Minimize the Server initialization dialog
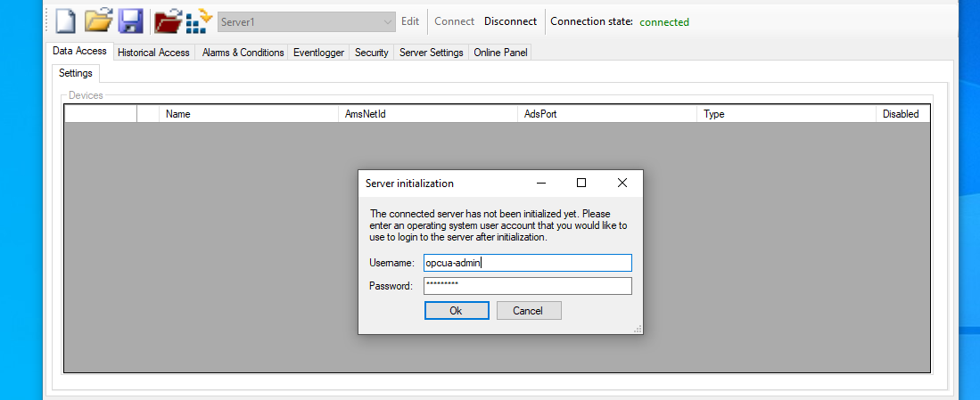This screenshot has height=400, width=980. (x=541, y=183)
